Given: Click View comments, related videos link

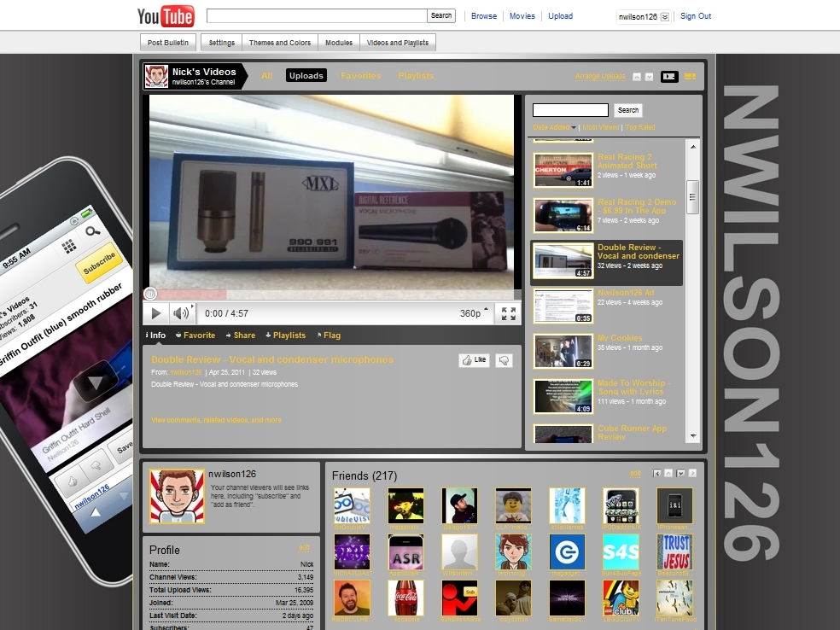Looking at the screenshot, I should [216, 420].
